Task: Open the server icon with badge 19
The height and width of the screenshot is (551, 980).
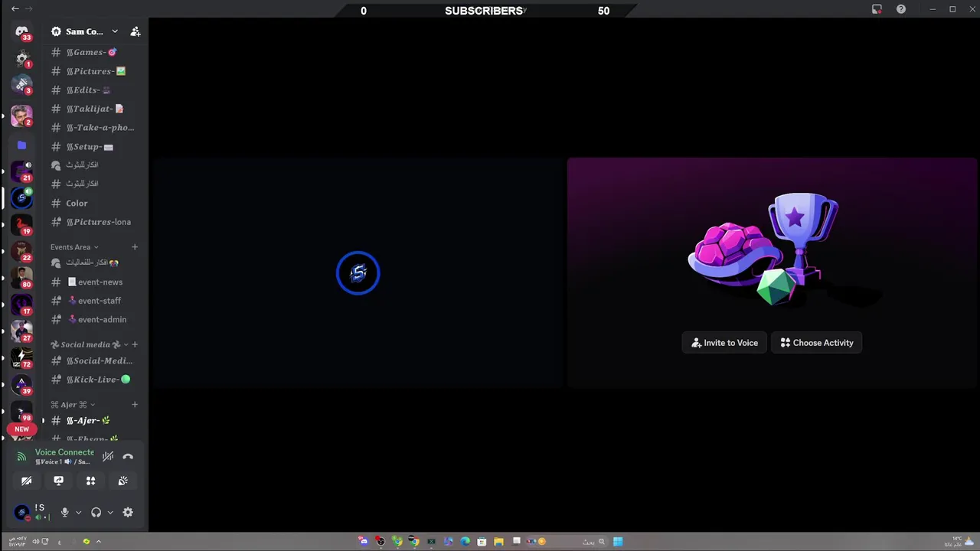Action: (x=21, y=224)
